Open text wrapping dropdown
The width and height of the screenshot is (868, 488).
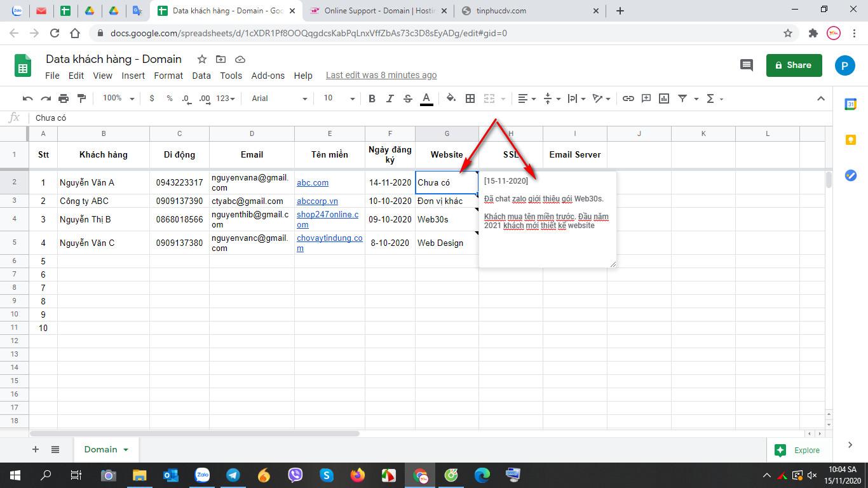576,98
